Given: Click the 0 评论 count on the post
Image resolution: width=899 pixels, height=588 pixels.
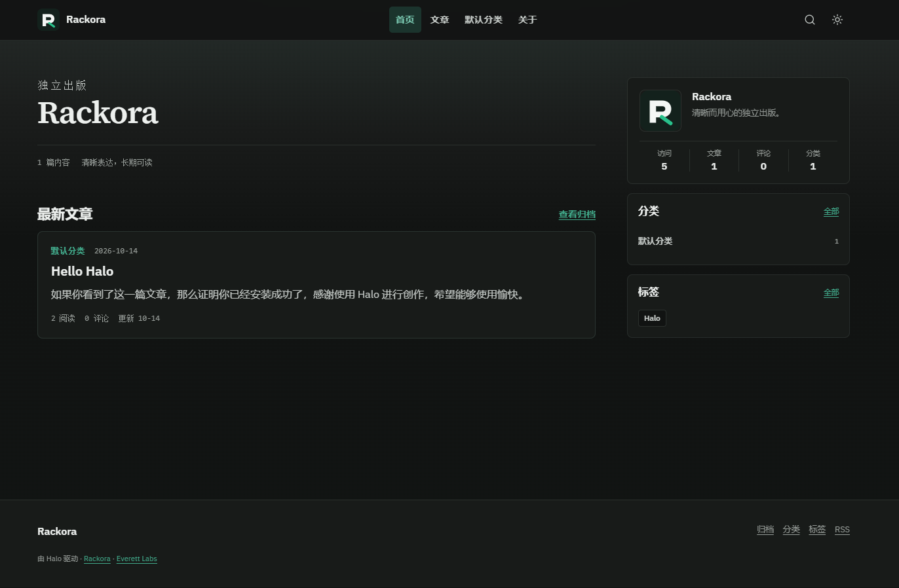Looking at the screenshot, I should click(x=97, y=318).
